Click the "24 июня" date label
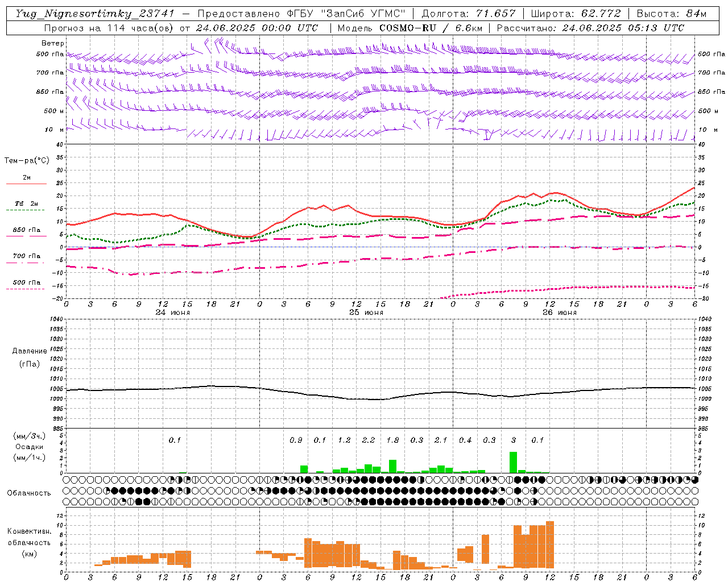728x582 pixels. [x=172, y=313]
